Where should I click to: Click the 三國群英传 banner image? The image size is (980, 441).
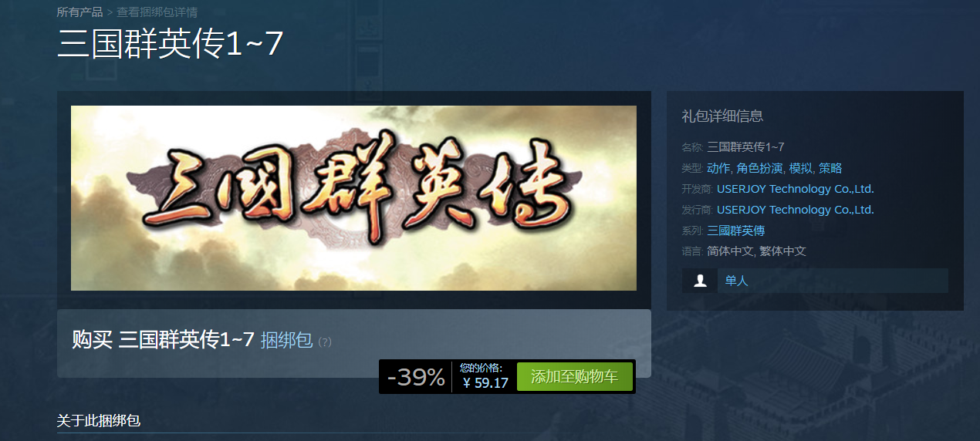353,198
